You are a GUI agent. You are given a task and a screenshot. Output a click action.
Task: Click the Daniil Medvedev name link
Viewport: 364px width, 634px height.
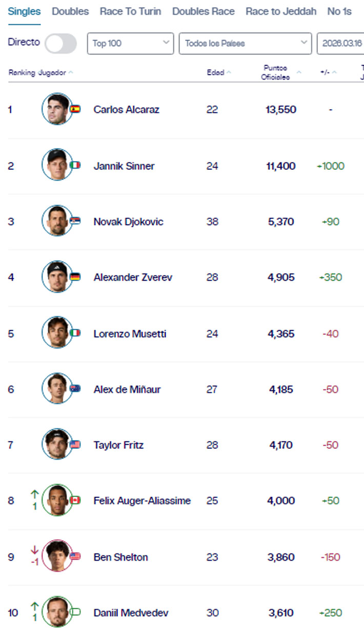click(131, 612)
